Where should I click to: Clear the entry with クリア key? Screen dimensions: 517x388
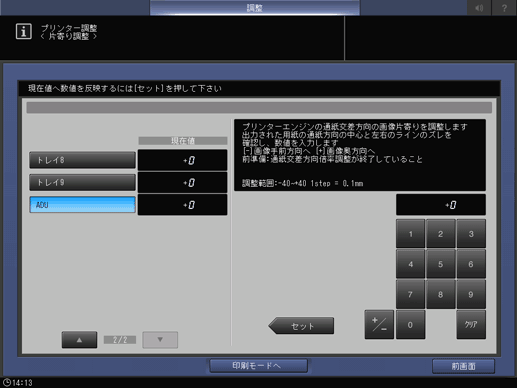(x=471, y=325)
